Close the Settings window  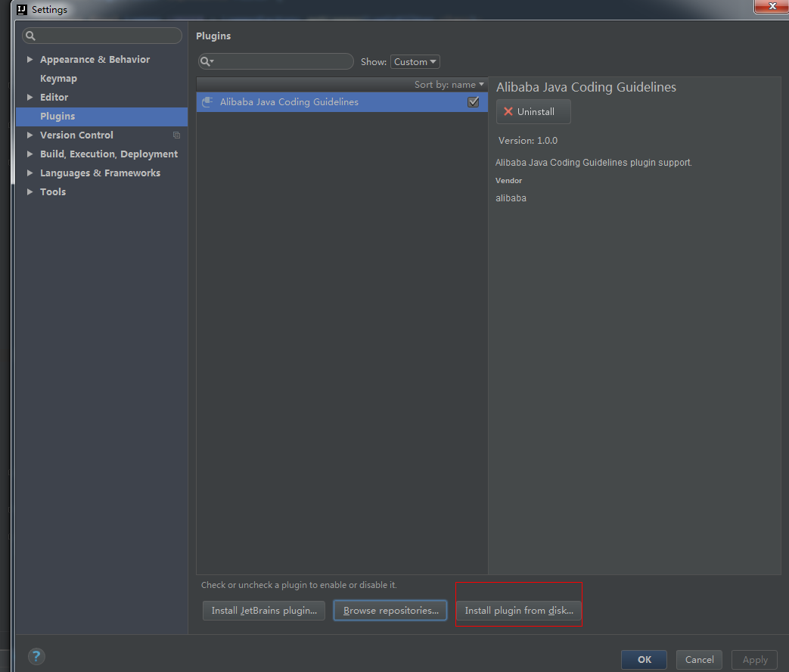point(772,6)
